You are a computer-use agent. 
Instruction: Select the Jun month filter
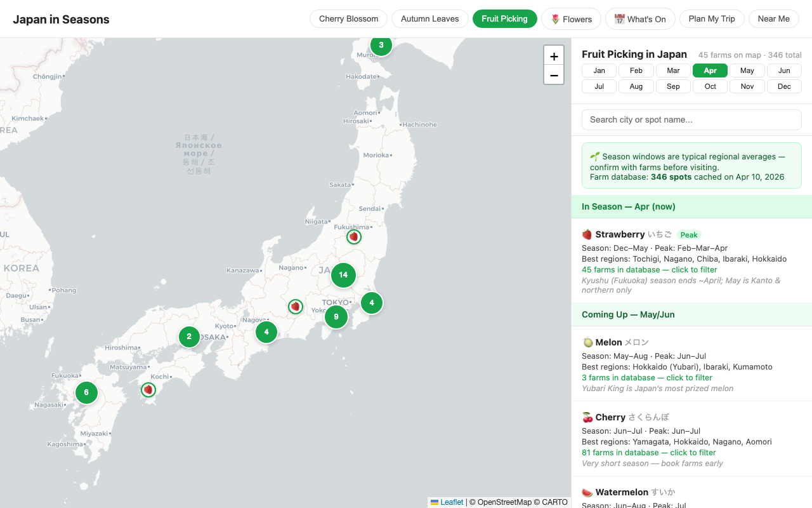pos(784,70)
